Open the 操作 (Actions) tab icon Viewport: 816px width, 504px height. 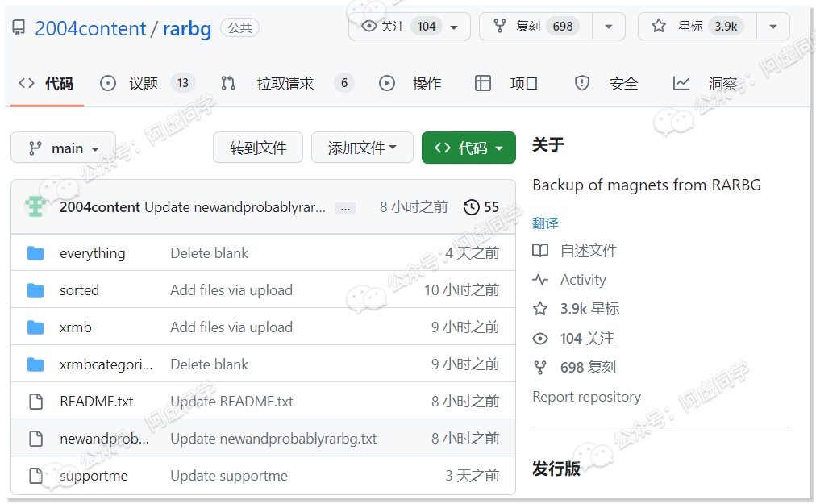point(387,82)
